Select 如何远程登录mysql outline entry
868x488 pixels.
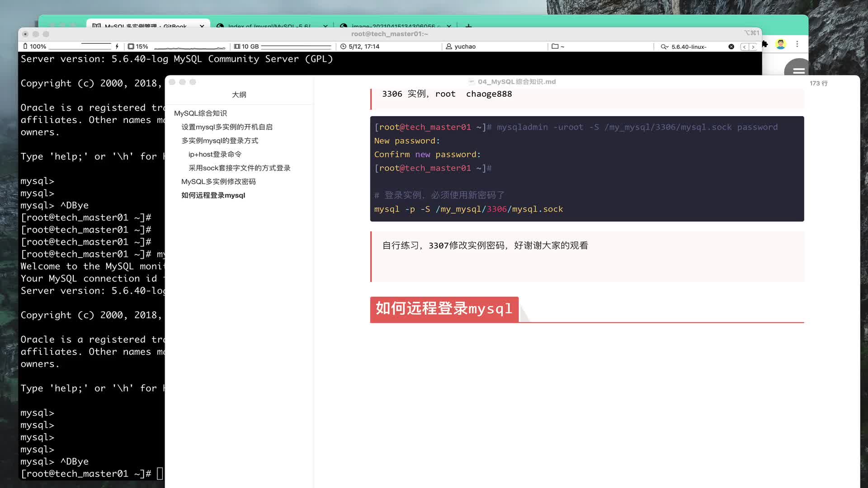[213, 195]
